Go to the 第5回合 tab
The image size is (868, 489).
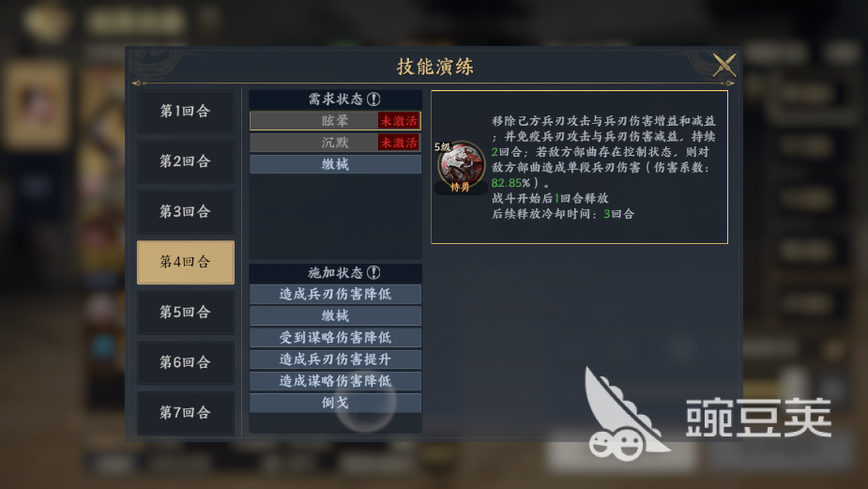[186, 313]
